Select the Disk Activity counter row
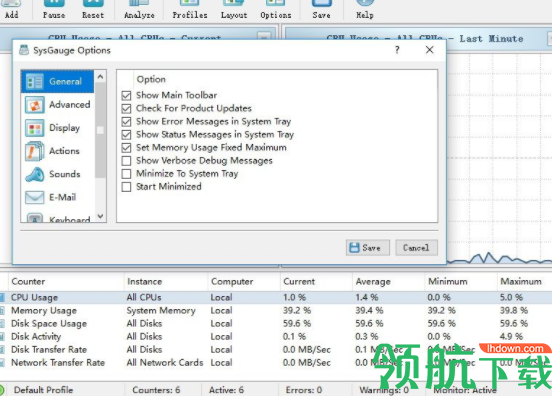This screenshot has width=552, height=396. click(x=276, y=337)
